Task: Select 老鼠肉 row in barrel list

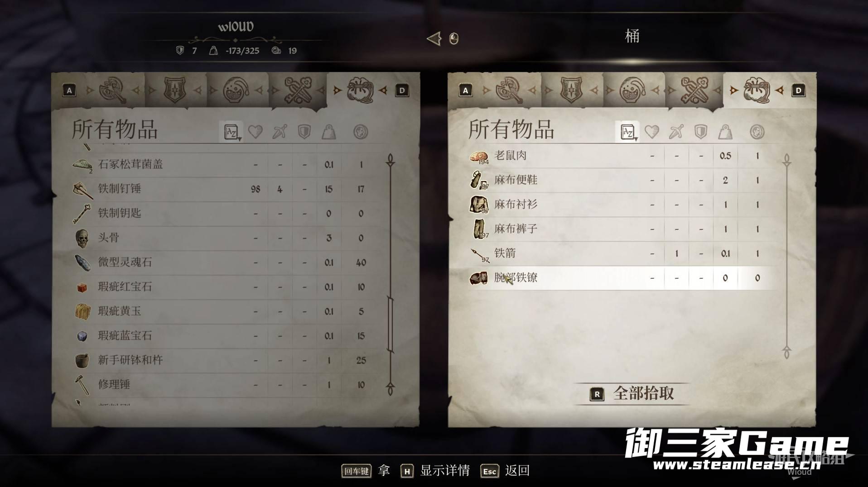Action: pos(618,156)
